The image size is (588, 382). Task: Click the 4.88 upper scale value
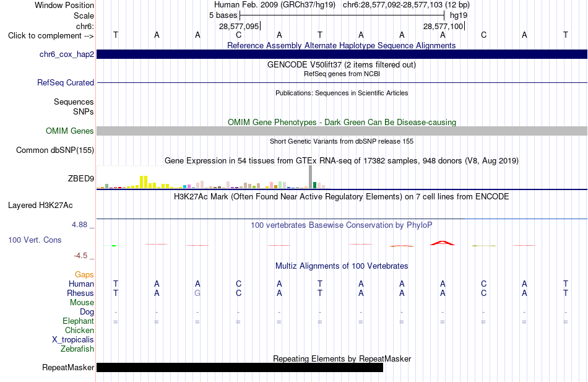tap(79, 225)
